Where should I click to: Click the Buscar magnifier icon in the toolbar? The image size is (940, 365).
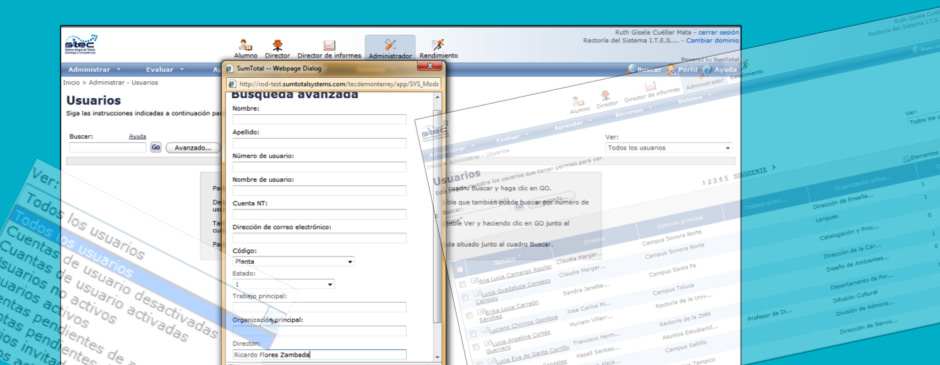point(631,70)
